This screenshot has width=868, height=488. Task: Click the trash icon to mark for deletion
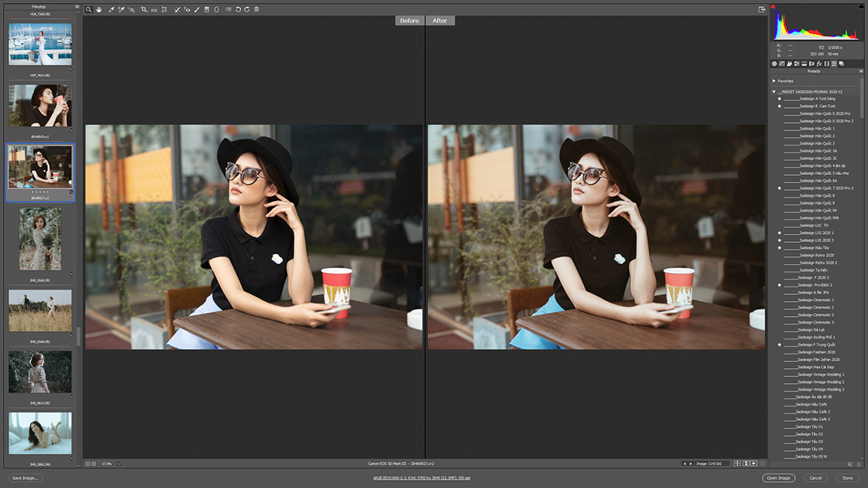pos(257,10)
